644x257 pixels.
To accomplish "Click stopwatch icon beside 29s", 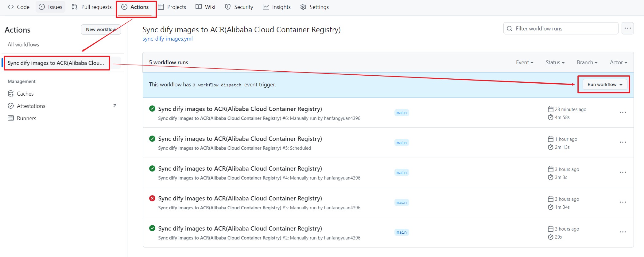I will (x=551, y=237).
